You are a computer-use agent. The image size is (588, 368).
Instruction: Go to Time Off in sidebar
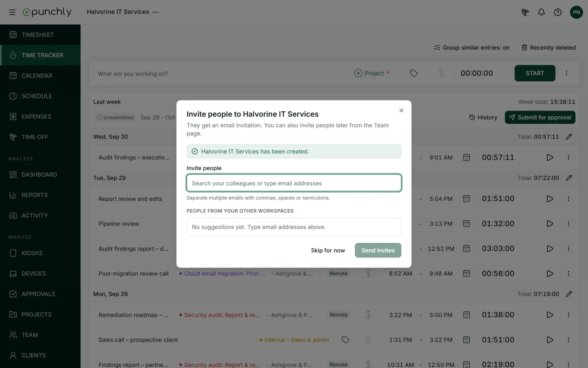click(x=40, y=137)
